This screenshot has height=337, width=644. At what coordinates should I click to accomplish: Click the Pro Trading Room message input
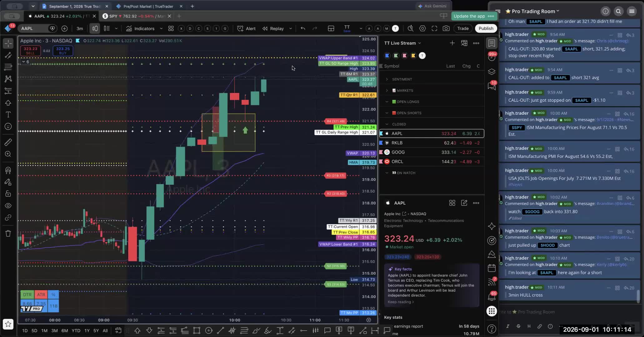pyautogui.click(x=568, y=312)
